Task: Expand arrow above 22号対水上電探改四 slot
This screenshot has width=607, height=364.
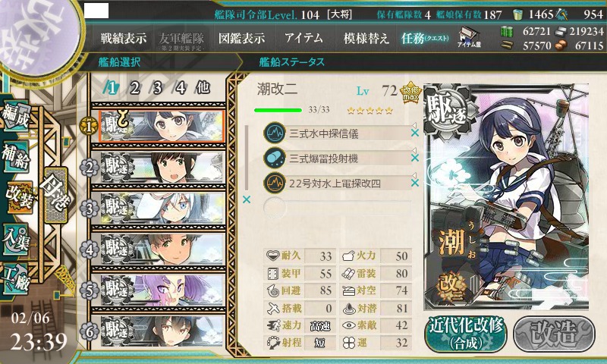Action: click(414, 175)
